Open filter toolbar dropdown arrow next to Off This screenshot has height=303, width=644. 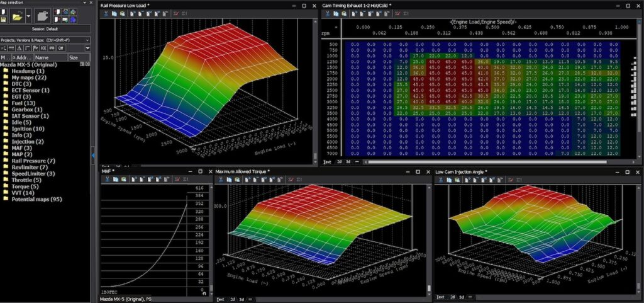[x=87, y=48]
